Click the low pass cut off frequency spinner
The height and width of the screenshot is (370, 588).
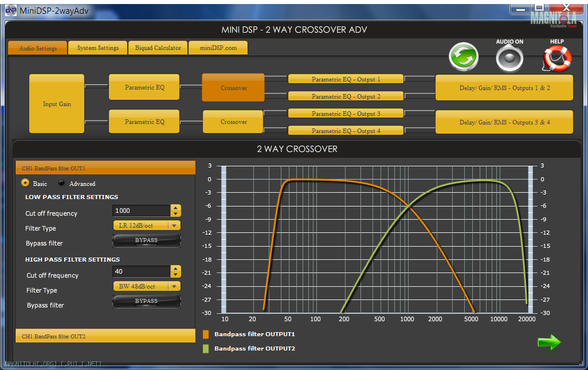[175, 211]
